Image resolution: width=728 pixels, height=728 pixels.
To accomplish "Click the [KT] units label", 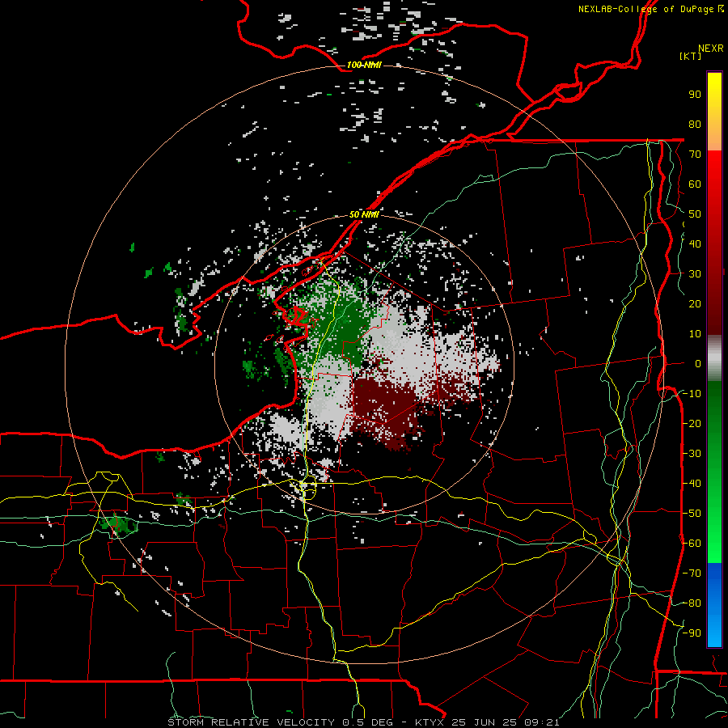I will tap(691, 56).
